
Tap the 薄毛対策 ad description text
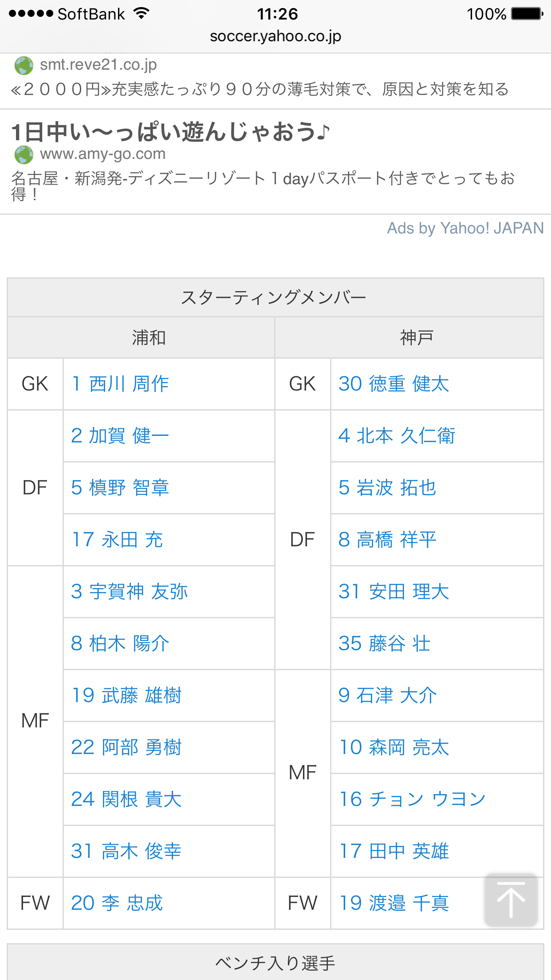point(260,90)
